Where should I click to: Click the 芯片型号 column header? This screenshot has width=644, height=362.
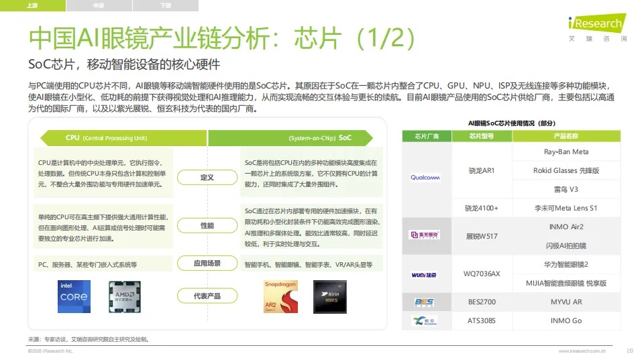tap(482, 136)
